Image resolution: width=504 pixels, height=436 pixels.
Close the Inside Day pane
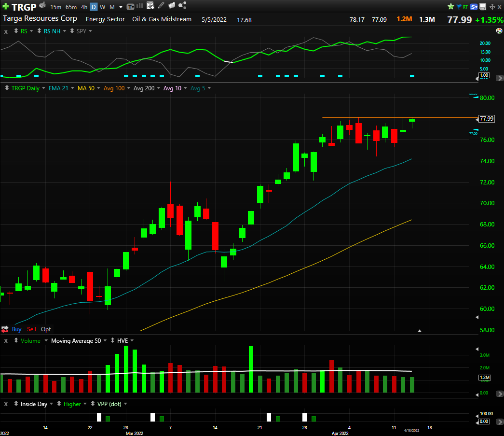click(6, 404)
